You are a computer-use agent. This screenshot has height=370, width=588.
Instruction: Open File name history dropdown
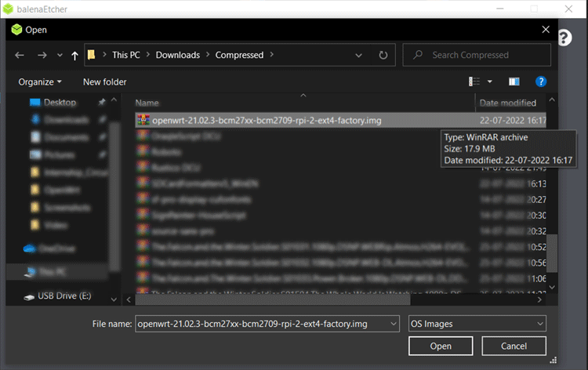point(394,324)
